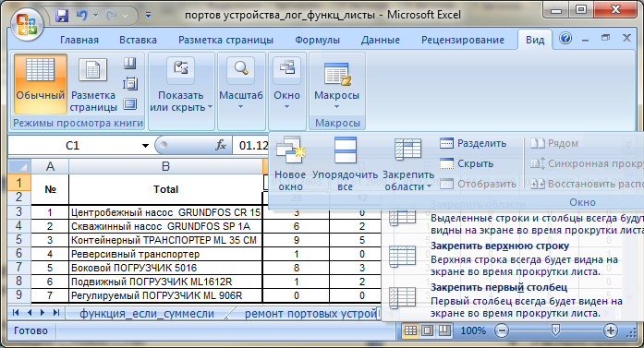Click the Name Box showing C1
This screenshot has width=644, height=348.
(x=74, y=146)
